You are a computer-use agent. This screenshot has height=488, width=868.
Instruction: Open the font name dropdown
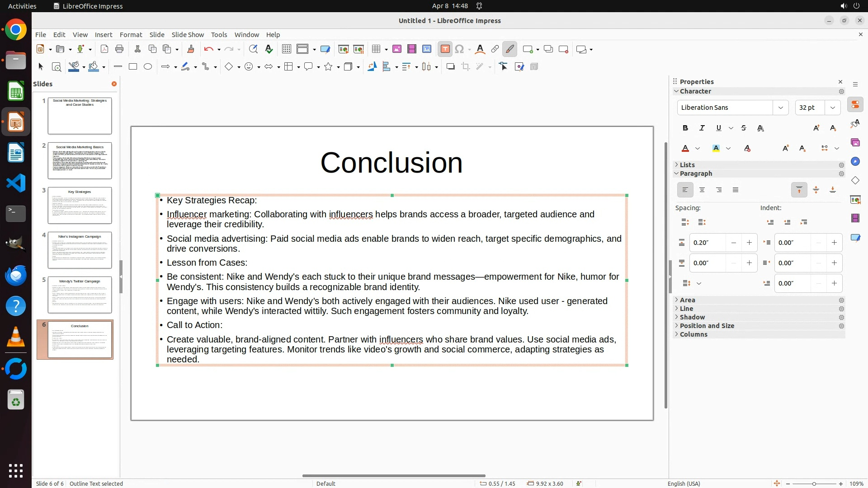[780, 108]
